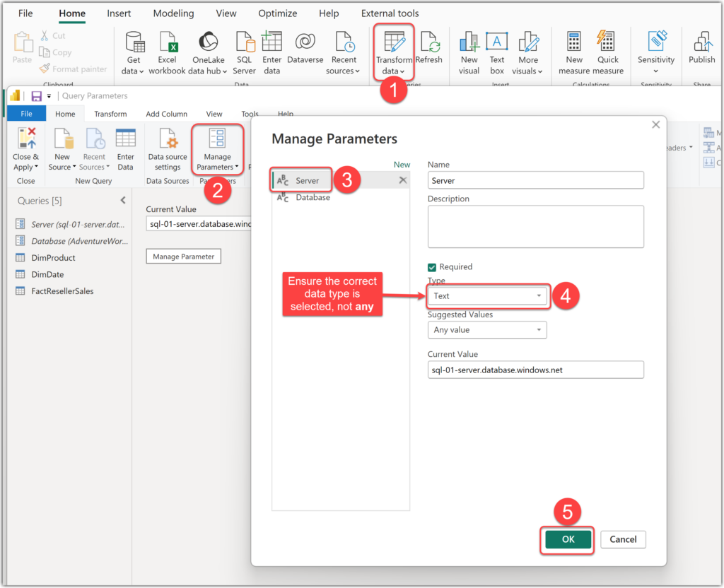Click the Publish icon

(702, 42)
